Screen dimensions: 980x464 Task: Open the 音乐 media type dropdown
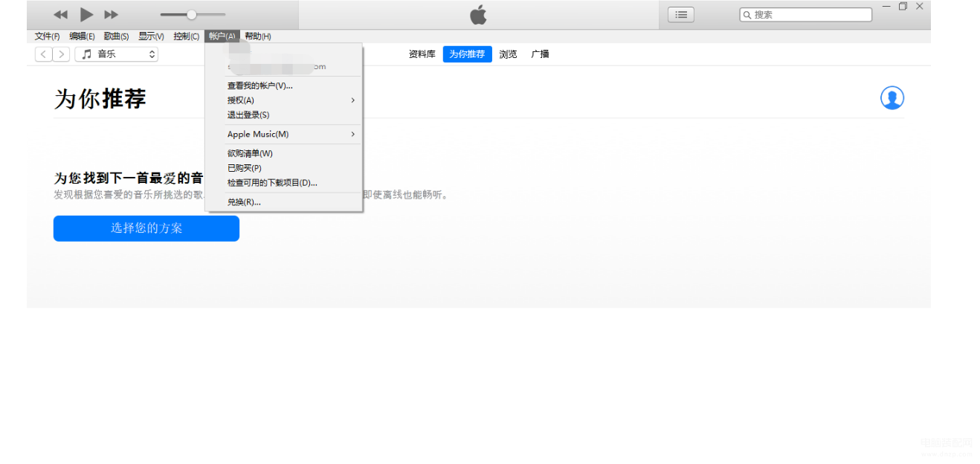tap(116, 54)
